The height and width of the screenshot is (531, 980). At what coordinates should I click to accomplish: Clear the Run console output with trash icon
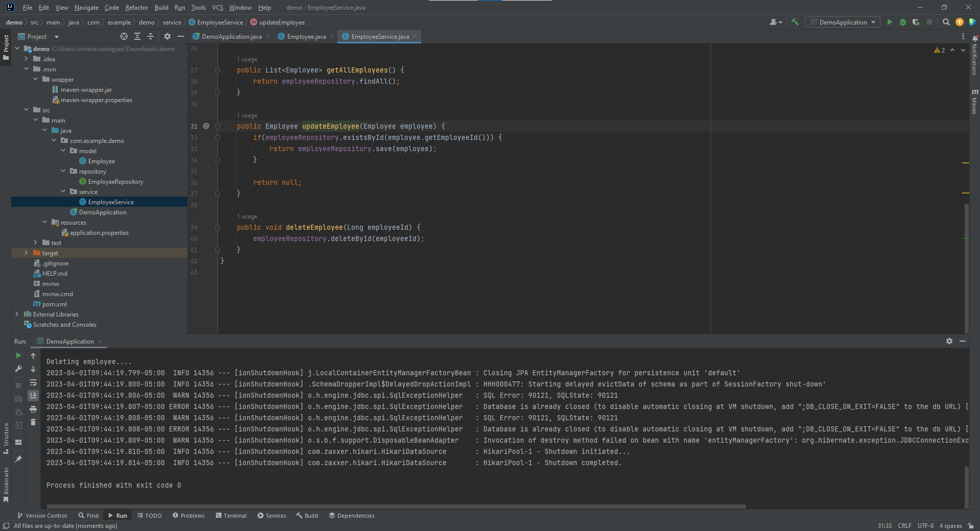coord(33,422)
